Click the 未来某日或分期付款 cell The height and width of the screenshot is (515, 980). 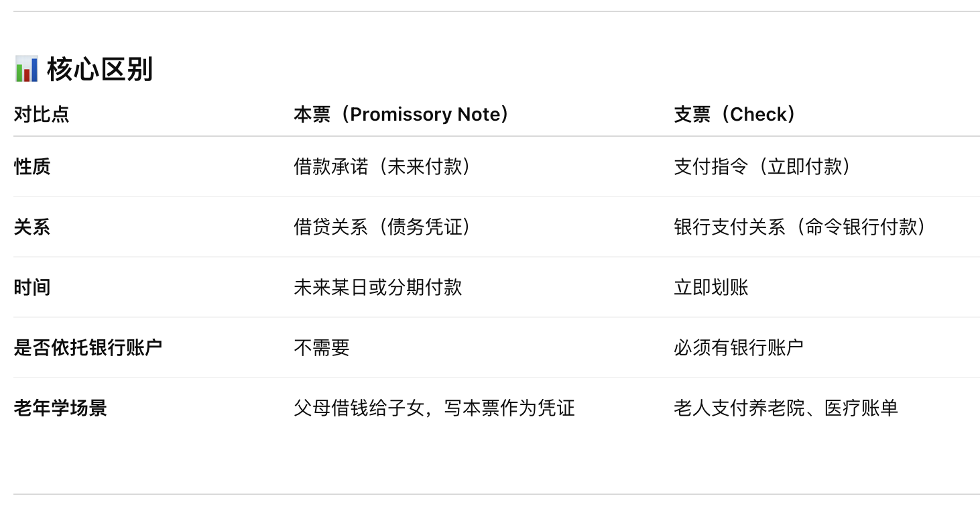[x=378, y=287]
